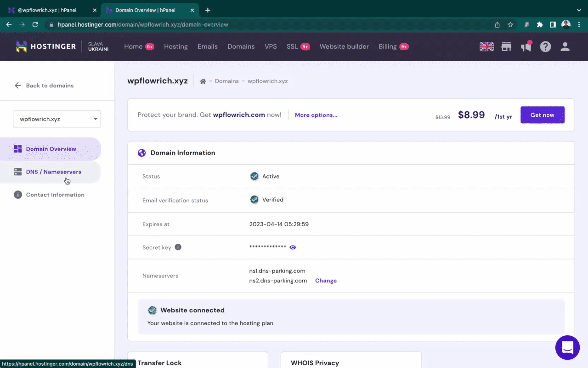
Task: Click the wpflowrich.xyz page title
Action: [x=158, y=81]
